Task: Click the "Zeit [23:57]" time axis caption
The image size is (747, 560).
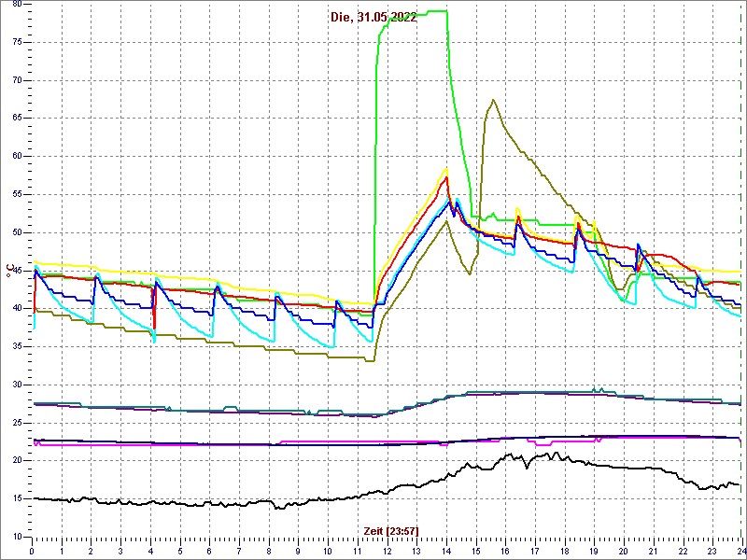Action: (391, 530)
